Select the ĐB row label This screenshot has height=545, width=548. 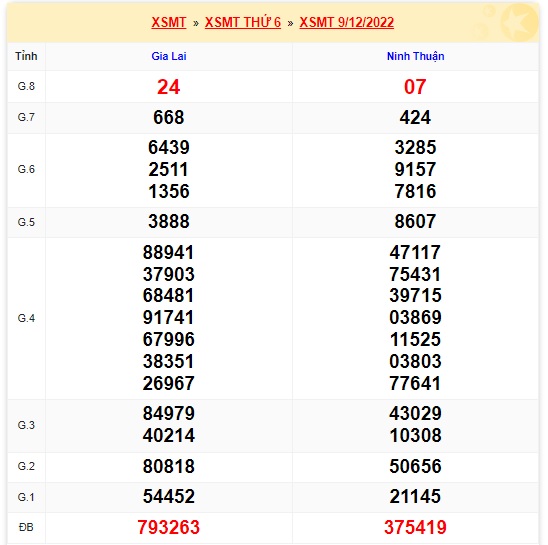(x=26, y=527)
